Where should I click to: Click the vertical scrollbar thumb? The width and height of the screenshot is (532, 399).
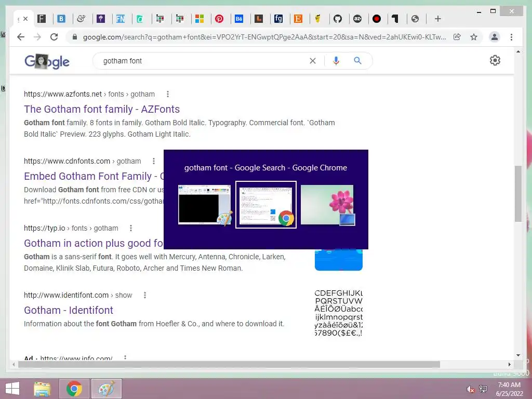click(x=518, y=193)
